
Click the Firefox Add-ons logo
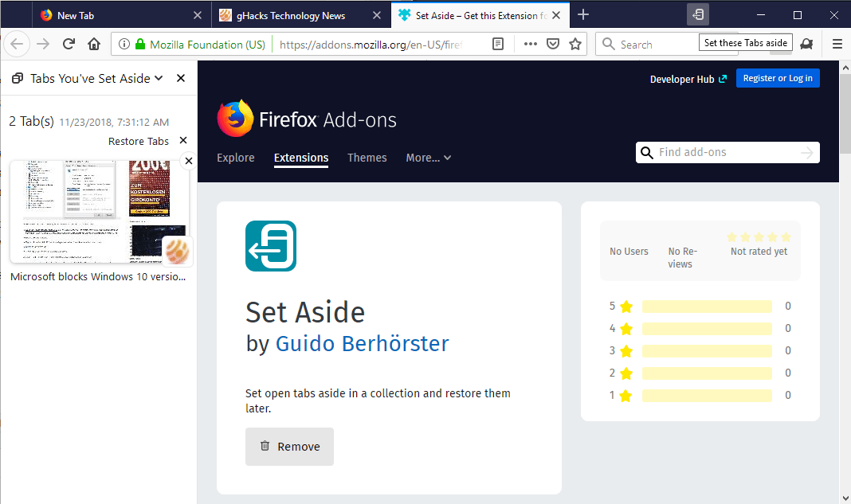click(x=307, y=119)
